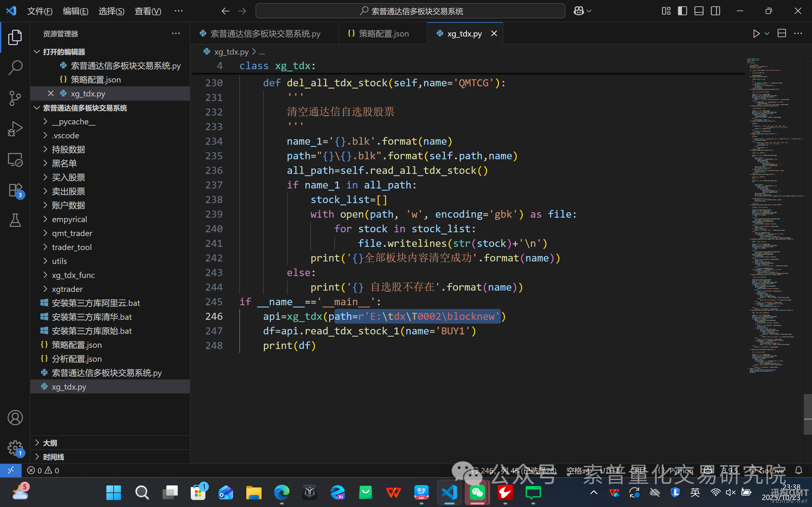This screenshot has width=812, height=507.
Task: Expand the 大纲 outline section
Action: coord(50,443)
